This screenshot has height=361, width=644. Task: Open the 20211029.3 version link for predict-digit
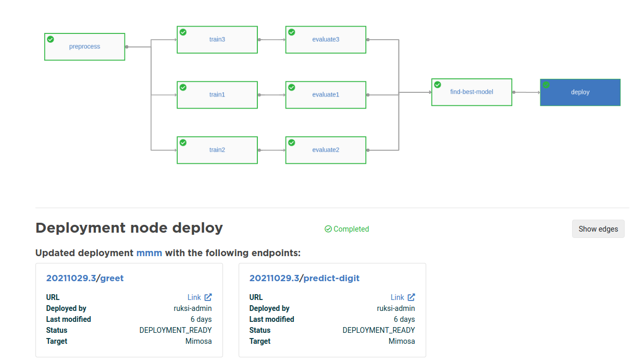tap(274, 278)
